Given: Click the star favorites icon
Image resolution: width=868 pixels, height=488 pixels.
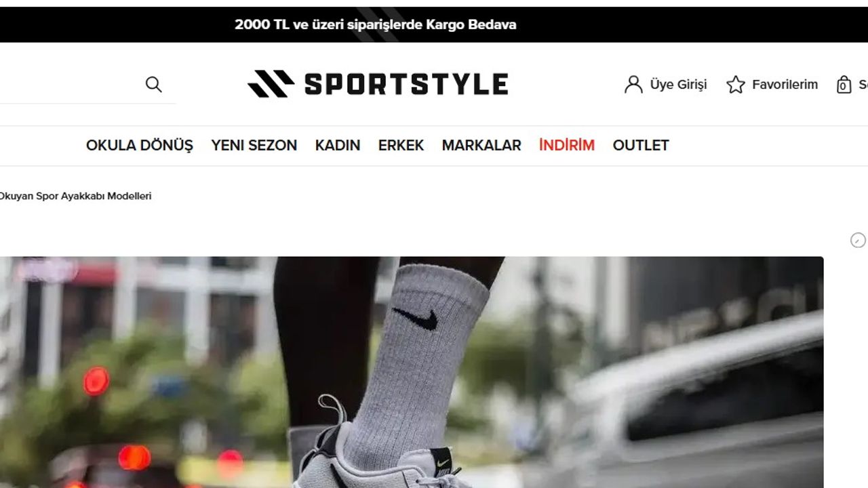Looking at the screenshot, I should click(x=736, y=85).
